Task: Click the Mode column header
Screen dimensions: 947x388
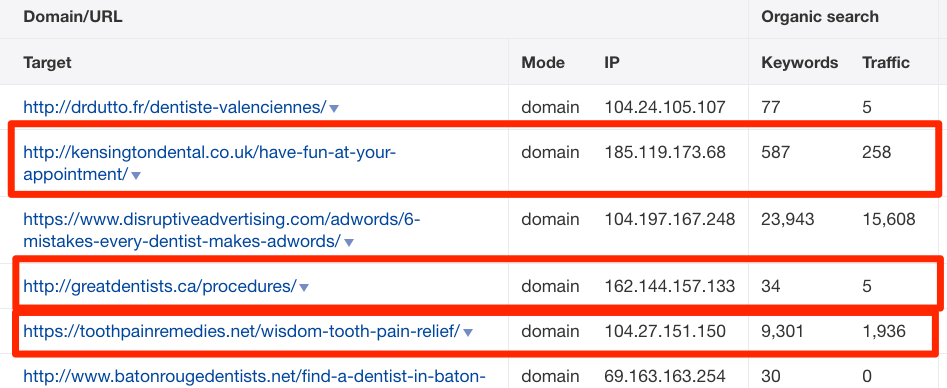Action: (543, 63)
